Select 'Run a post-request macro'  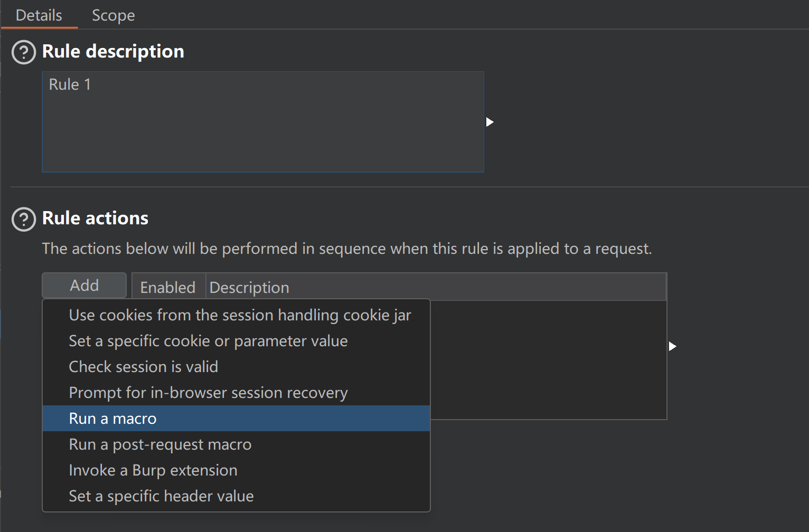(x=160, y=444)
